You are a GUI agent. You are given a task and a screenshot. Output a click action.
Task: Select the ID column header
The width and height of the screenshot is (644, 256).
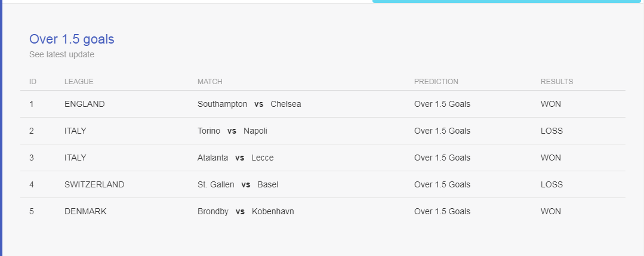click(x=33, y=81)
